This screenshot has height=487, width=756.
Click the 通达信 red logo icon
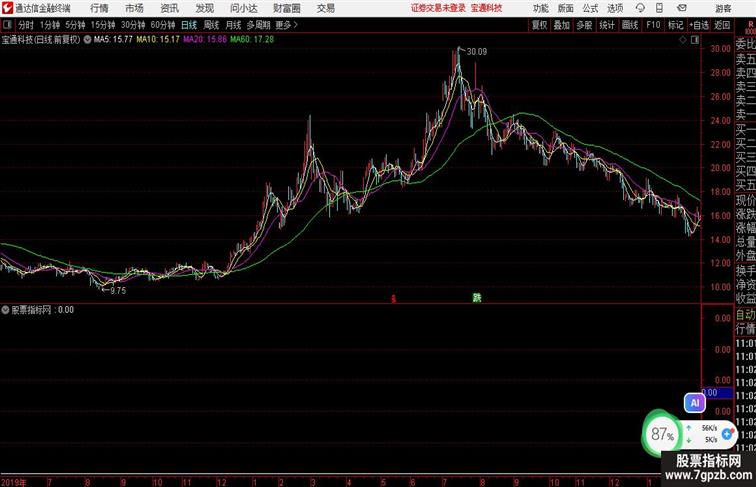(7, 8)
